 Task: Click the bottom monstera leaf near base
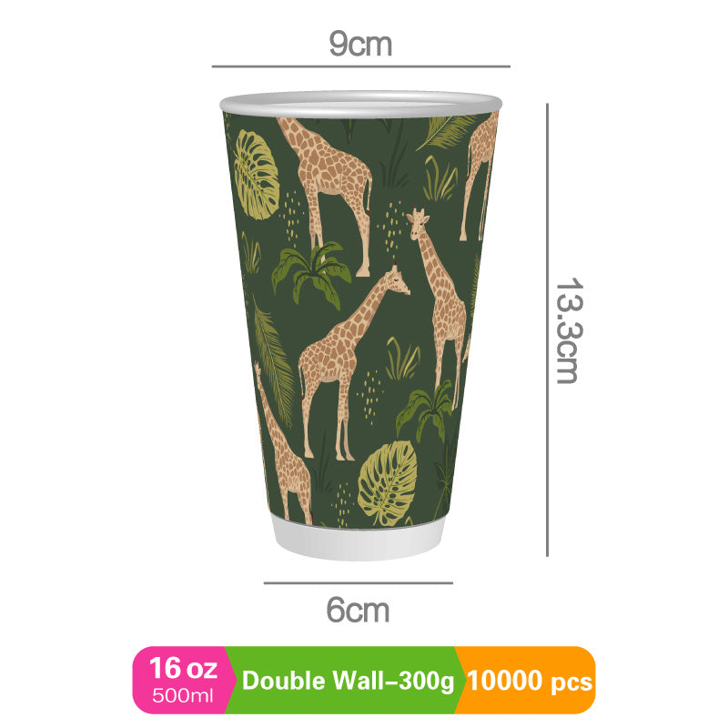coord(388,483)
